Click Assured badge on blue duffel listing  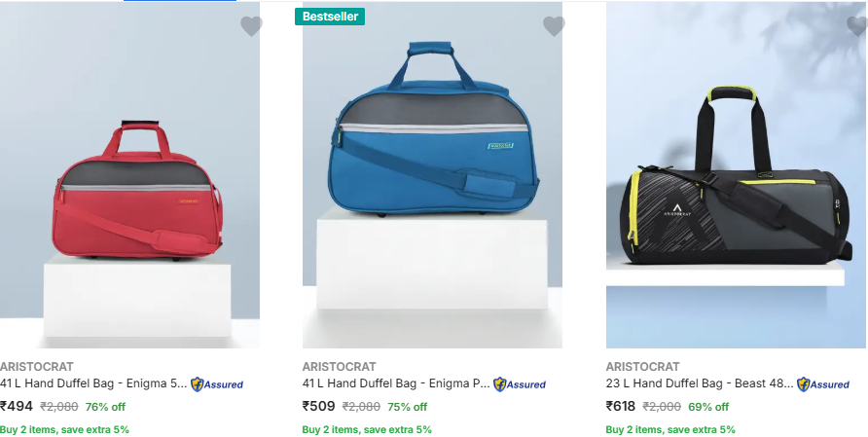[x=520, y=384]
